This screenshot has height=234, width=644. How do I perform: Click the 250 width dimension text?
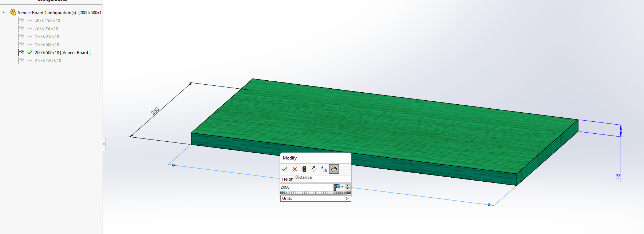155,111
